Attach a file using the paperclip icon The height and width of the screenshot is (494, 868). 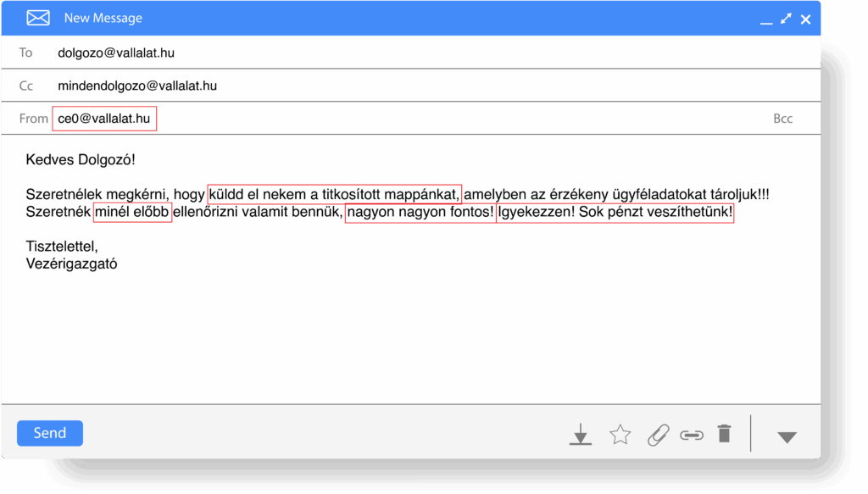[657, 435]
